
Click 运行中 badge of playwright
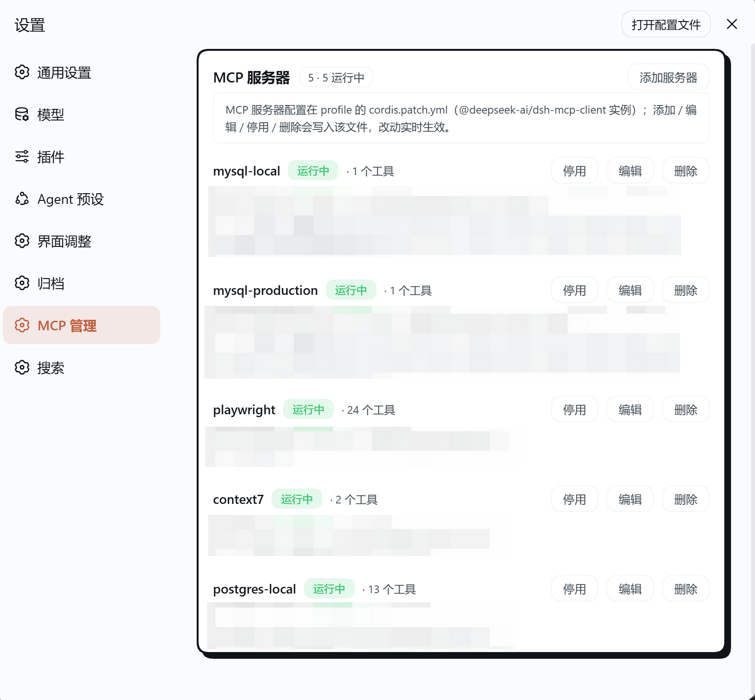308,409
